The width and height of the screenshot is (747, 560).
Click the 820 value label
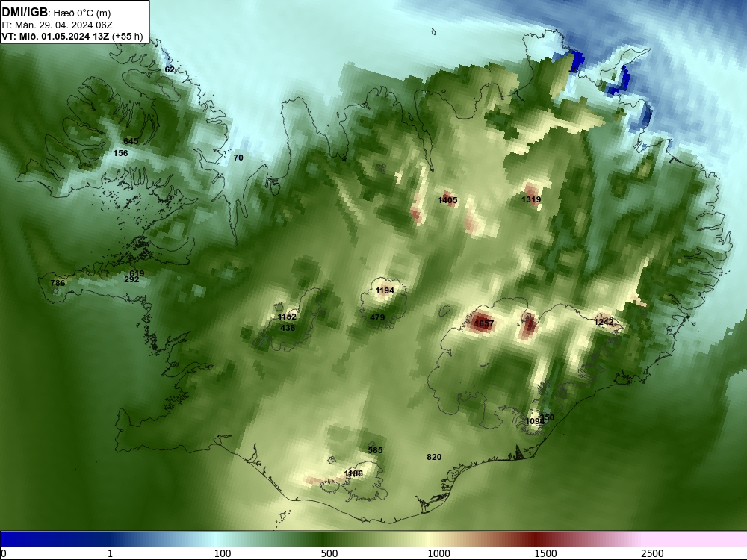coord(434,457)
